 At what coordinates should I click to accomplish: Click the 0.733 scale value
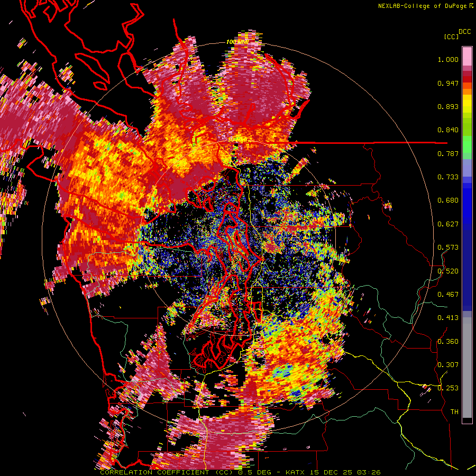coord(448,177)
